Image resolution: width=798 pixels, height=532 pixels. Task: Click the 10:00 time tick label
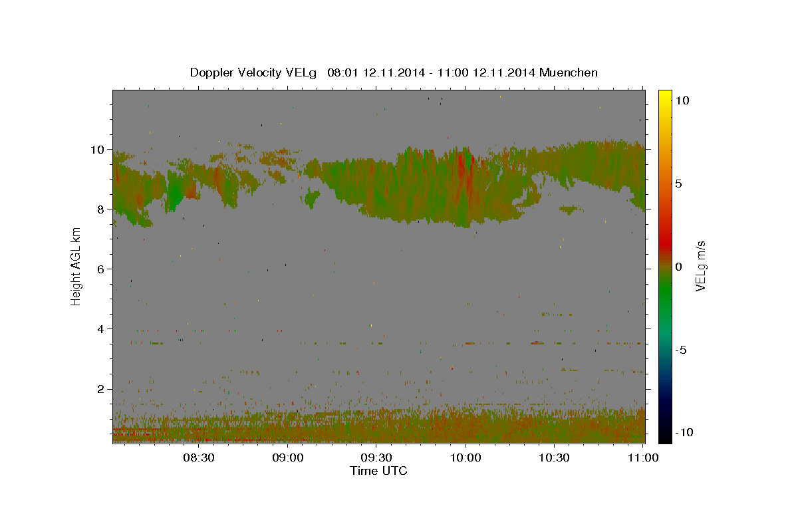pos(465,458)
